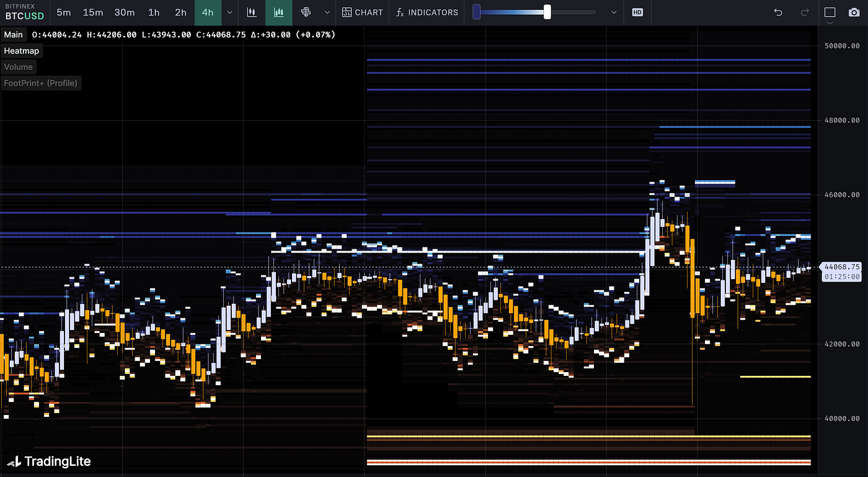
Task: Select the active 4h timeframe
Action: pos(208,12)
